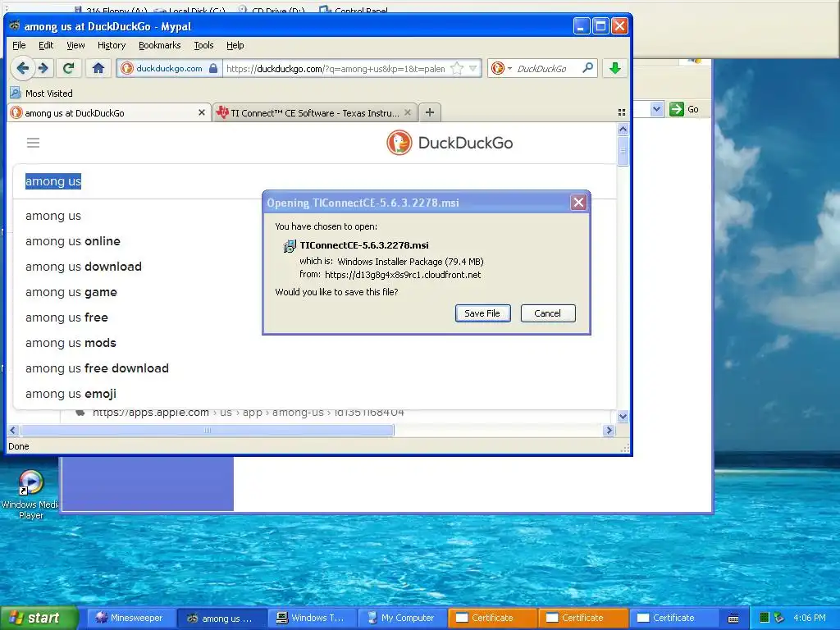Open Windows Media Player desktop shortcut
840x630 pixels.
click(30, 494)
